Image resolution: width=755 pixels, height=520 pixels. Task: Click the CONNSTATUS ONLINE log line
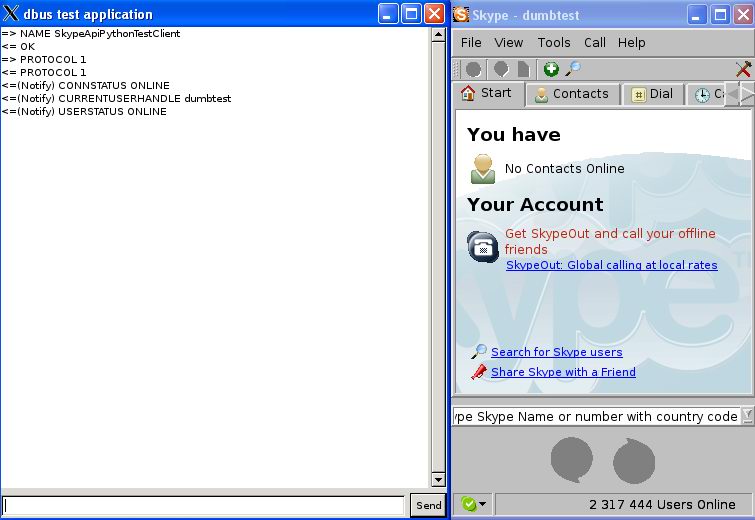pyautogui.click(x=86, y=86)
